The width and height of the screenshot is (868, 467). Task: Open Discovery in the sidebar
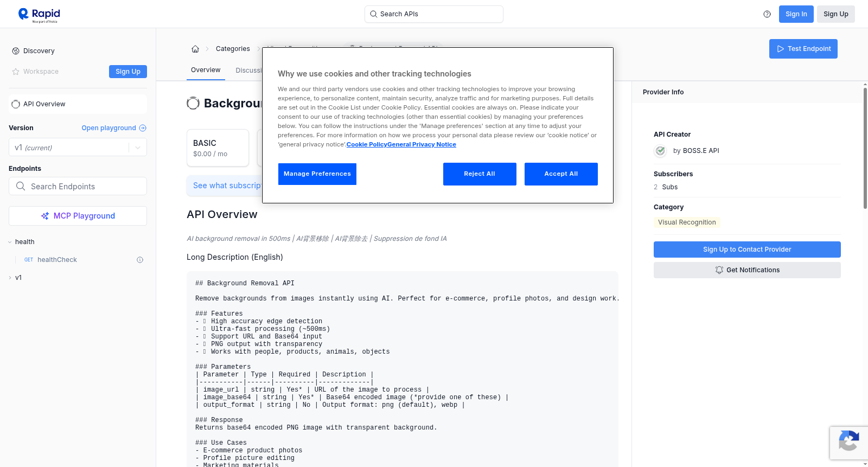pyautogui.click(x=39, y=51)
